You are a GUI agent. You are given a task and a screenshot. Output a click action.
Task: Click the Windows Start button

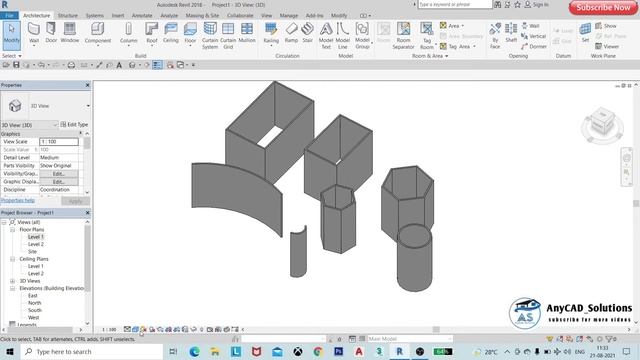9,351
